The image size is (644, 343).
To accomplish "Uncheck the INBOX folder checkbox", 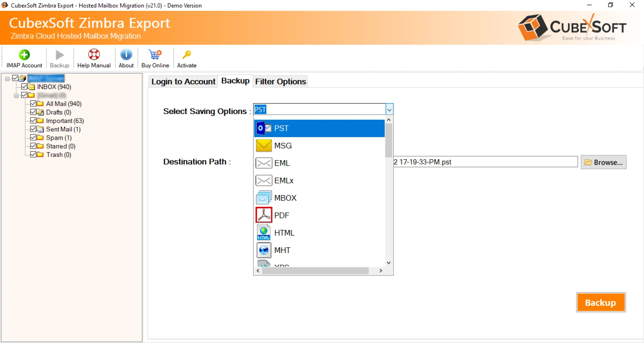I will (24, 87).
